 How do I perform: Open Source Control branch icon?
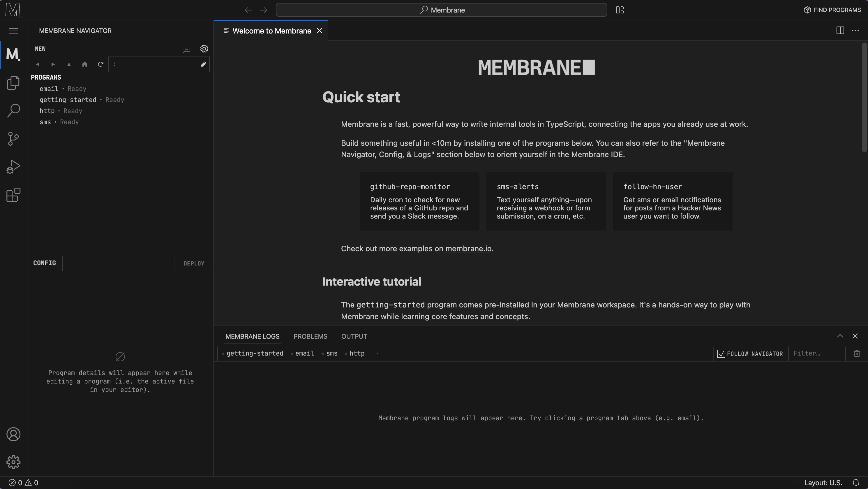pyautogui.click(x=13, y=138)
